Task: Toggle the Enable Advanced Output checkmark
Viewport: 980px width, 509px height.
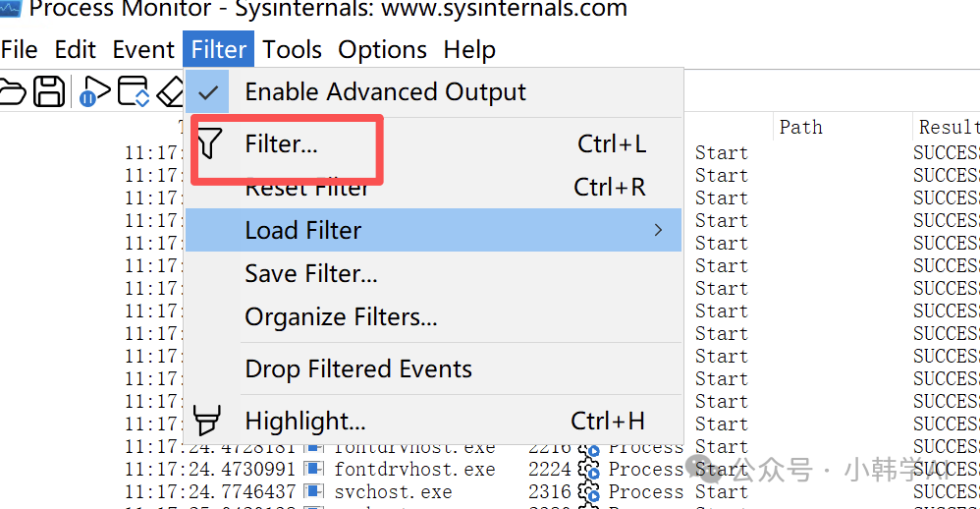Action: point(207,92)
